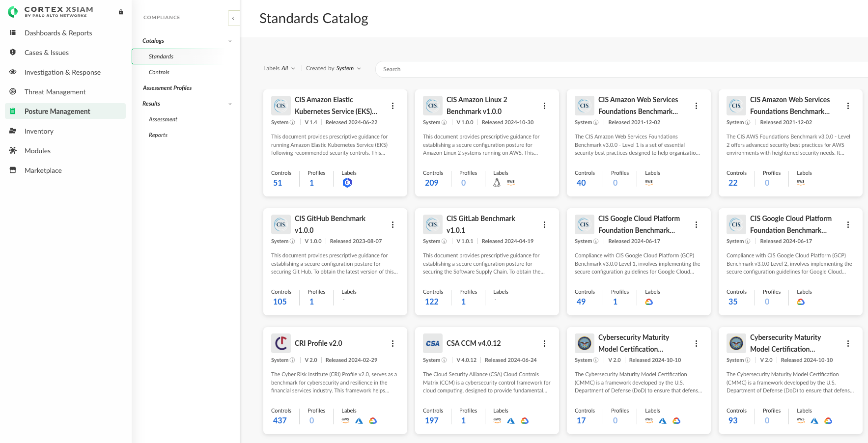Viewport: 868px width, 443px height.
Task: Open 197 controls on CSA CCM card
Action: pyautogui.click(x=432, y=420)
